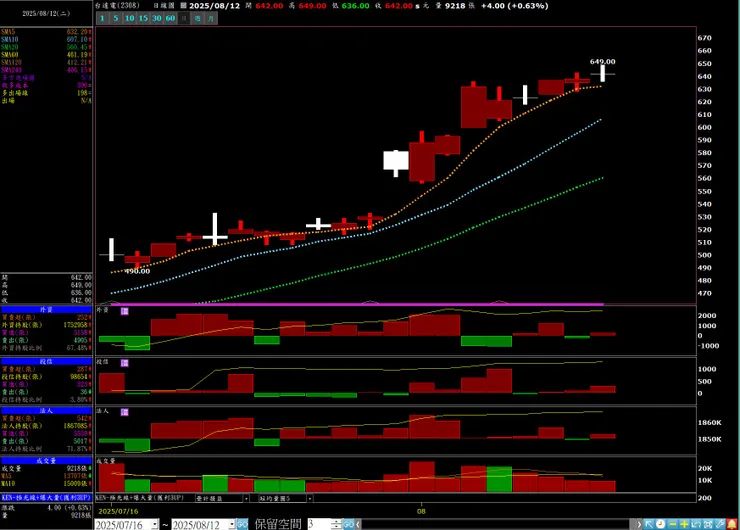Click the 保留空間 number input field
Image resolution: width=740 pixels, height=530 pixels.
[x=320, y=524]
